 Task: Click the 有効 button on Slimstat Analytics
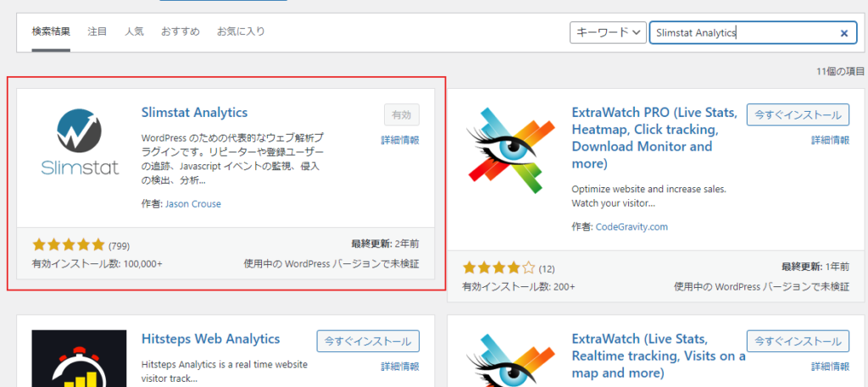(x=401, y=115)
